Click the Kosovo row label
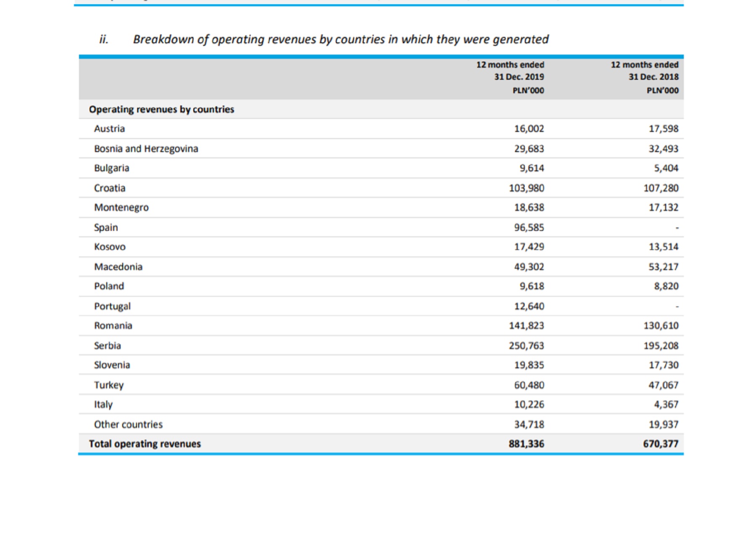Screen dimensions: 756x556 110,247
